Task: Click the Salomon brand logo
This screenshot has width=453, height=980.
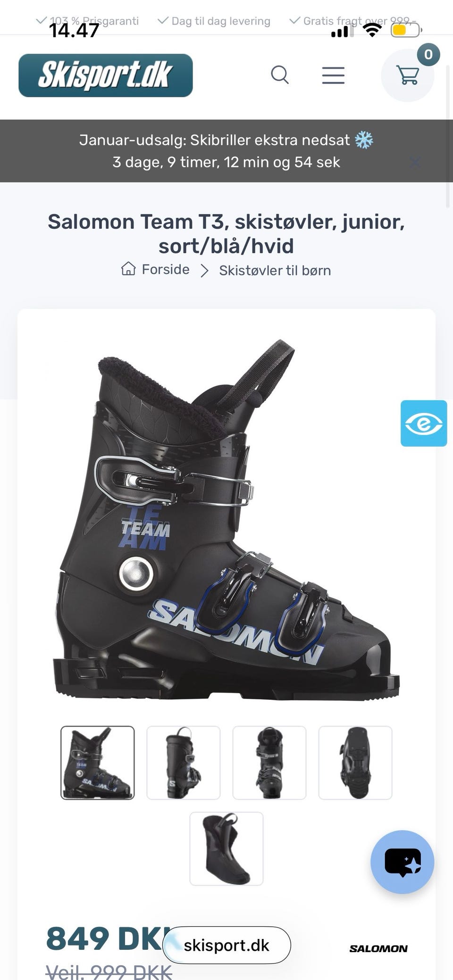Action: tap(378, 948)
